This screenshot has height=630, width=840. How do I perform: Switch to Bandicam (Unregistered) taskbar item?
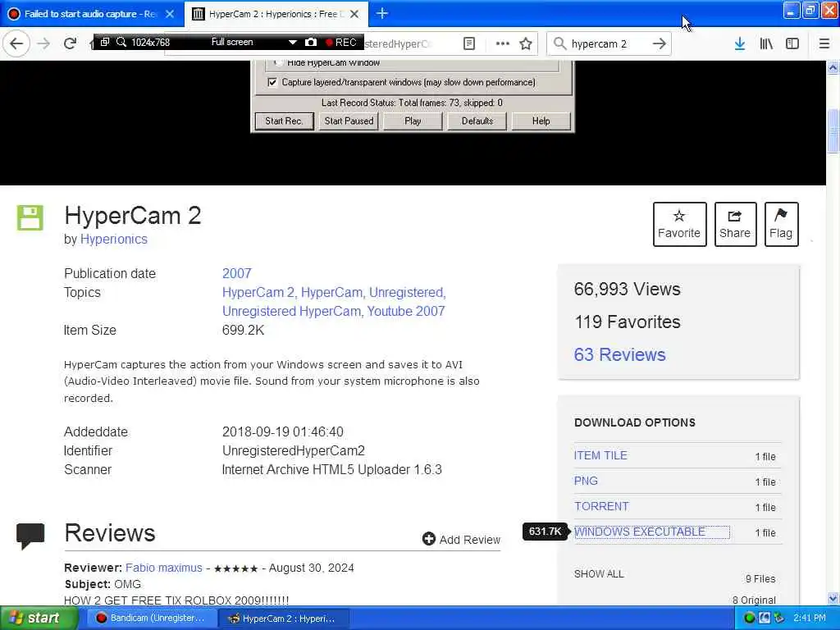point(151,619)
